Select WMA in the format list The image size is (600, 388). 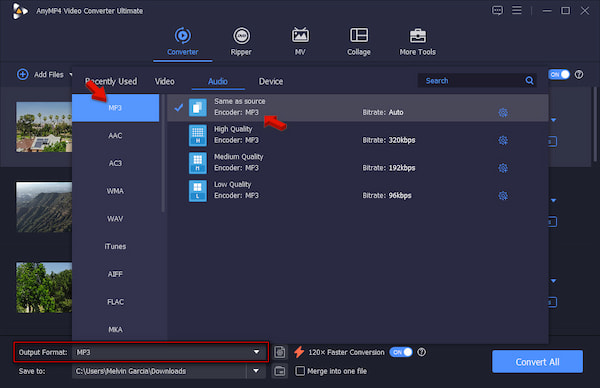(x=116, y=191)
